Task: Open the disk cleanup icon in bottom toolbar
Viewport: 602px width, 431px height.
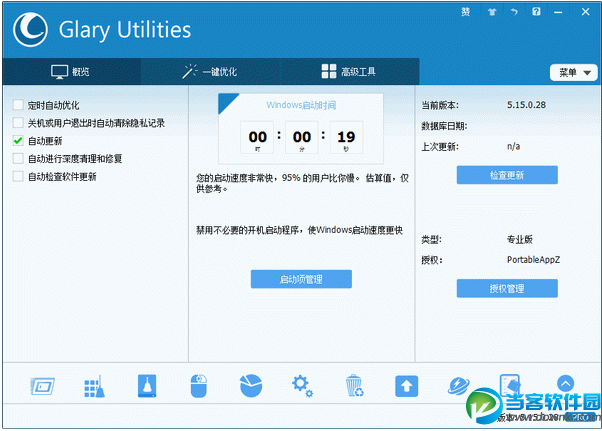Action: pyautogui.click(x=42, y=386)
